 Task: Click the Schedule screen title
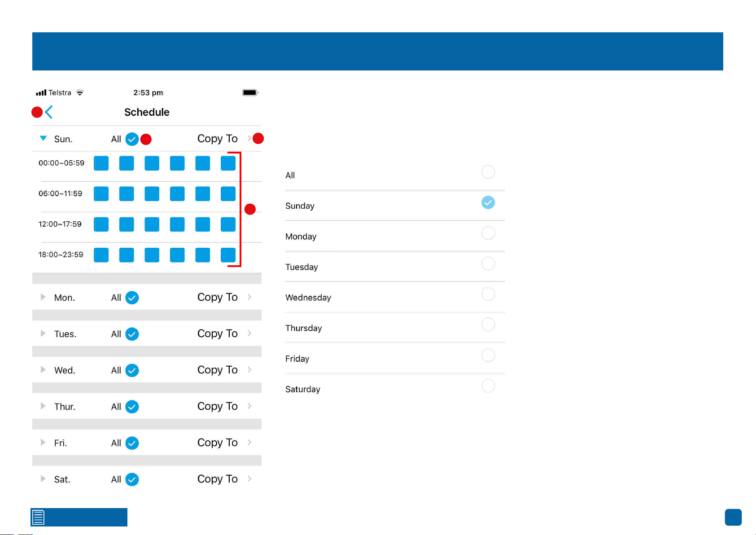tap(147, 112)
